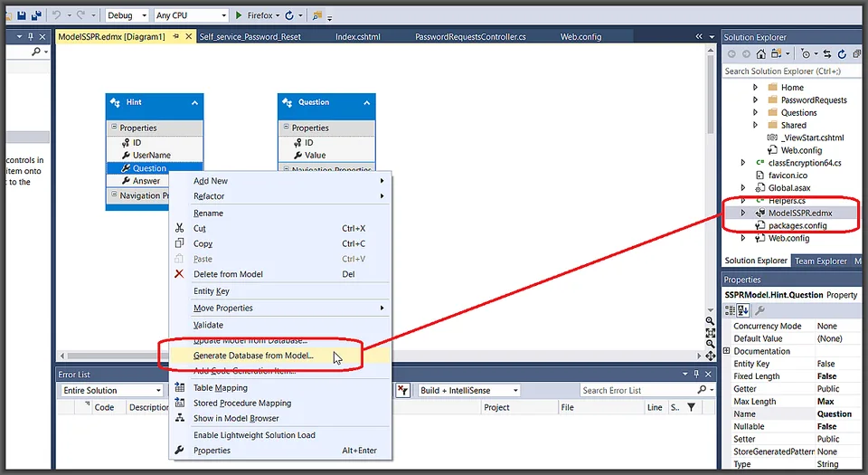
Task: Click Solution Explorer Refresh icon
Action: [842, 53]
